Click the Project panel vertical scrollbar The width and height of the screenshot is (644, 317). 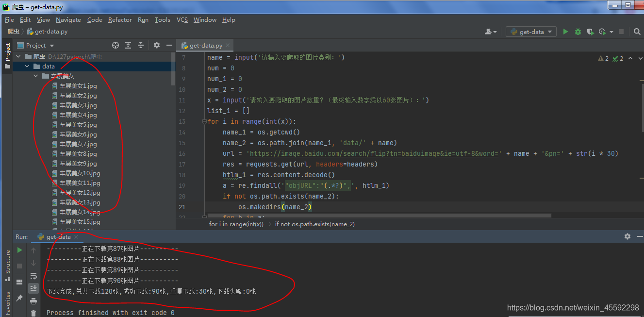[173, 68]
